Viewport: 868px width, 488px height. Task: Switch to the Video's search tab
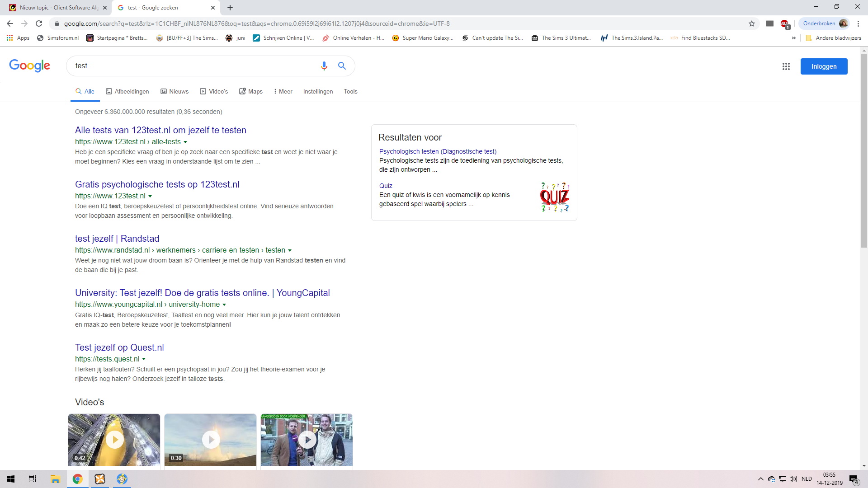coord(214,91)
